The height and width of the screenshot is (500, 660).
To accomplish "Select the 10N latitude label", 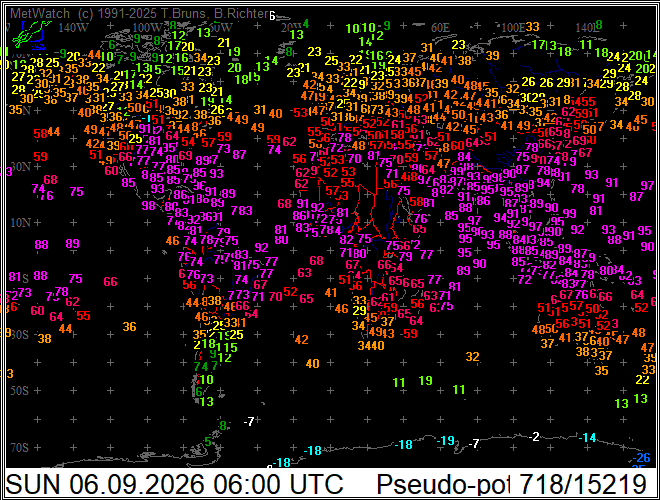I will pyautogui.click(x=21, y=222).
